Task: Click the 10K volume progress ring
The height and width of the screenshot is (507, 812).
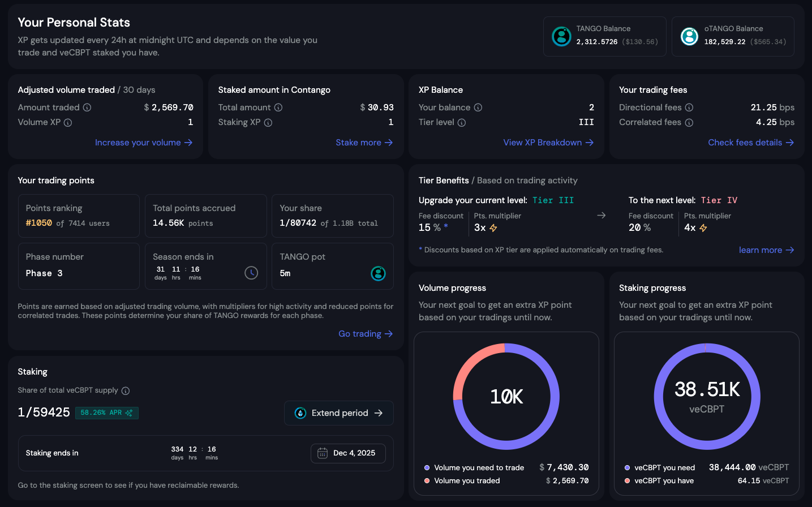Action: pyautogui.click(x=506, y=396)
